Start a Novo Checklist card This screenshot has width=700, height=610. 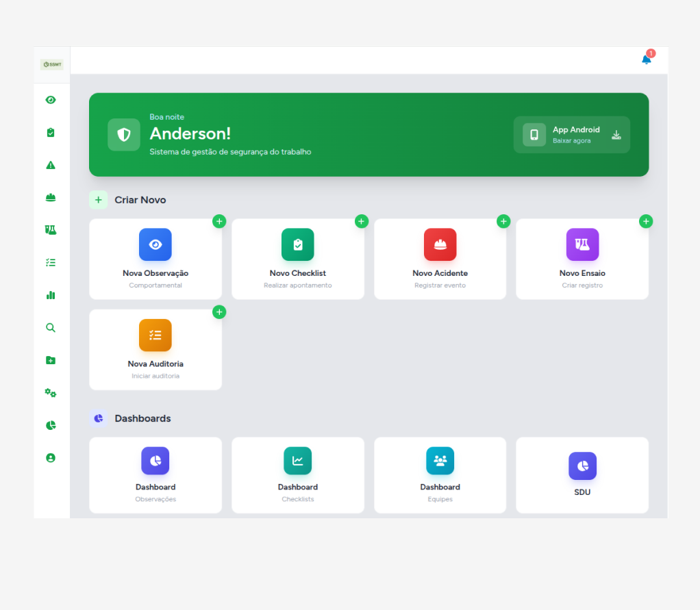298,259
